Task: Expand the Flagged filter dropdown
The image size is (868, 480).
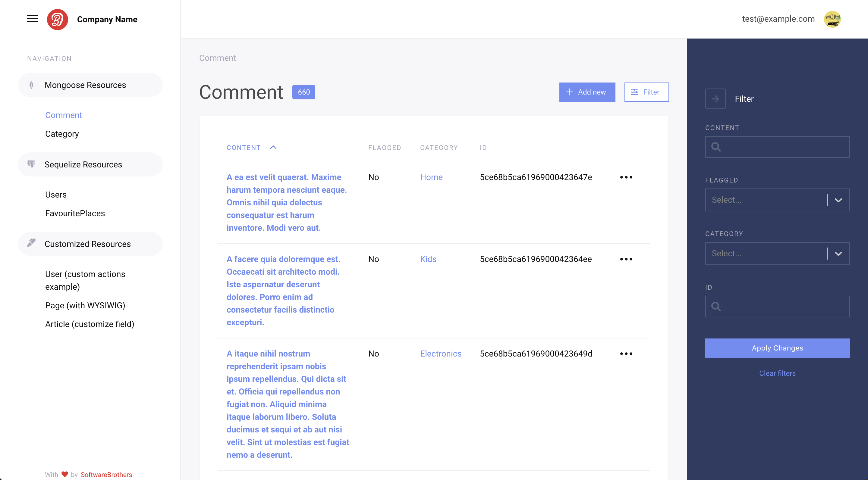Action: (x=838, y=200)
